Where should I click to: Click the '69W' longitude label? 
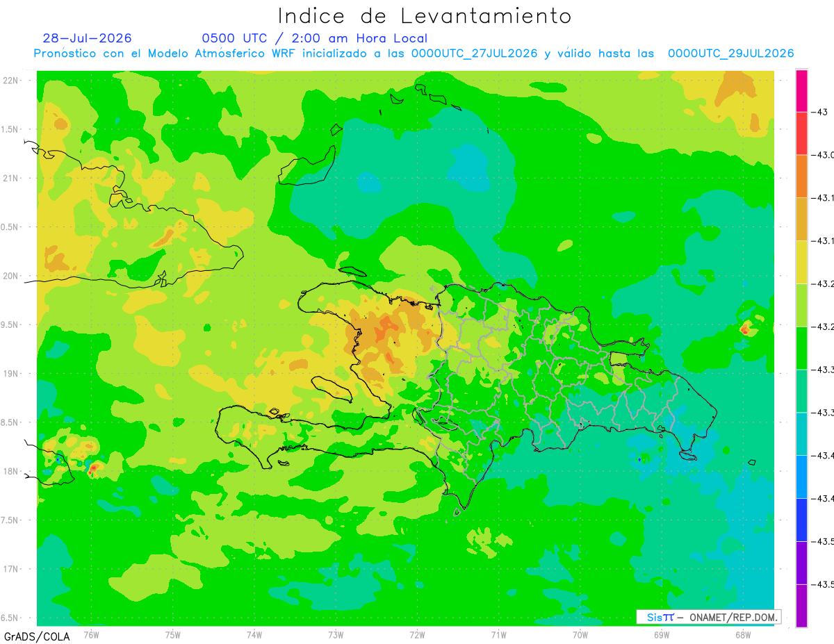coord(662,634)
